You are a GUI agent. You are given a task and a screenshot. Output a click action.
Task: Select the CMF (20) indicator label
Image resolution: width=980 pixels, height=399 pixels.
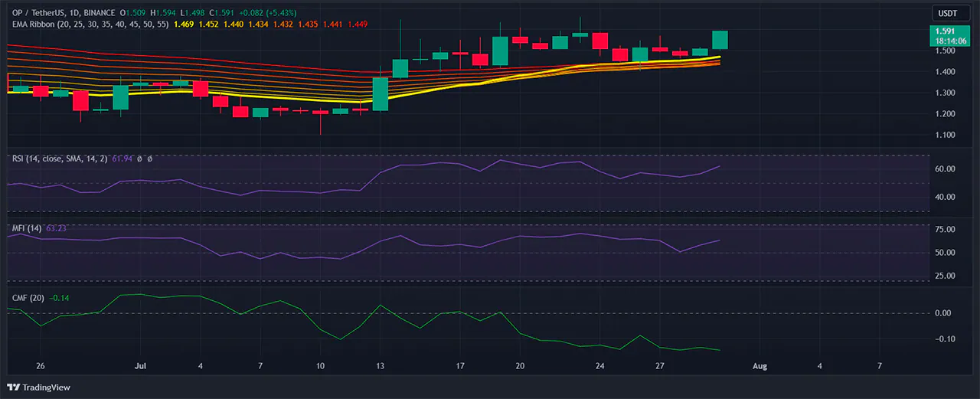click(x=28, y=297)
